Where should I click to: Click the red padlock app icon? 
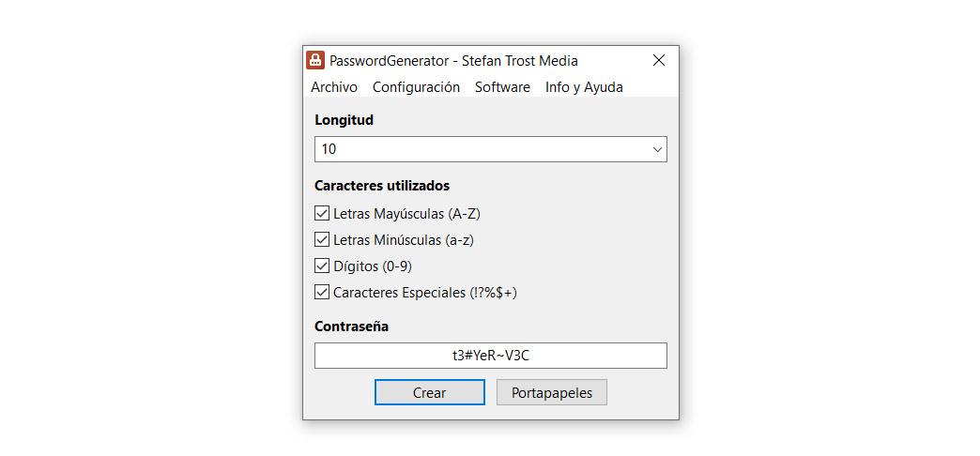click(x=315, y=60)
